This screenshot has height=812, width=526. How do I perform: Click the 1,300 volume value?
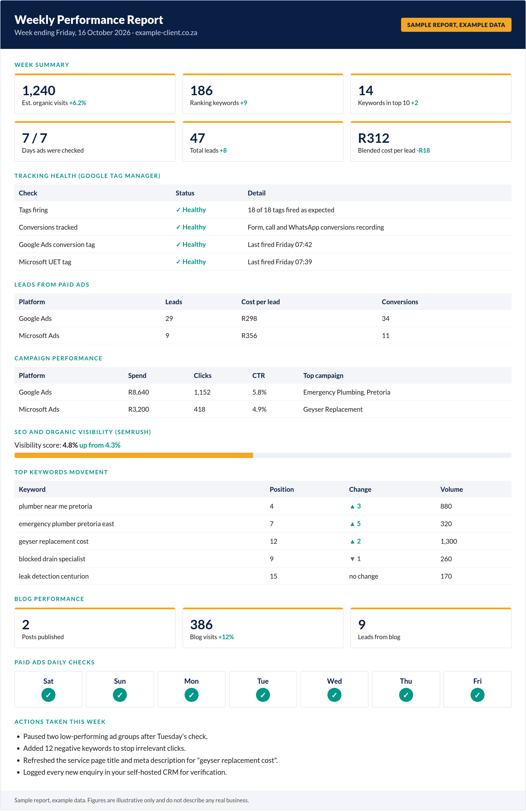point(449,542)
